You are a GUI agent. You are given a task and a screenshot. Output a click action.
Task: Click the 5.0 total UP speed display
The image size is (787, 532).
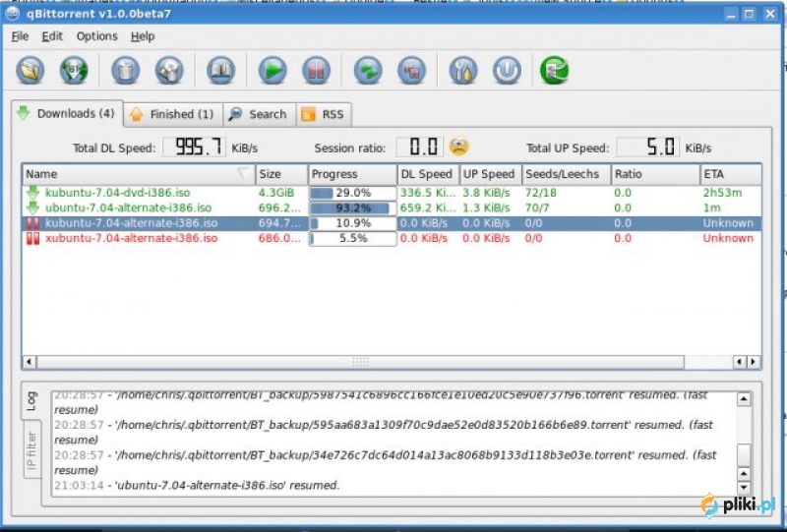648,148
